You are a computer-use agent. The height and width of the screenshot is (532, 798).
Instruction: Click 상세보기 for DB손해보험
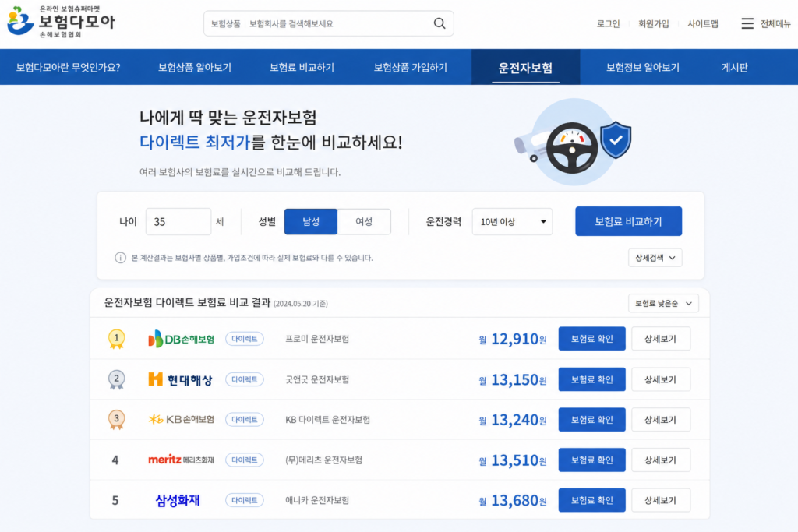coord(661,339)
